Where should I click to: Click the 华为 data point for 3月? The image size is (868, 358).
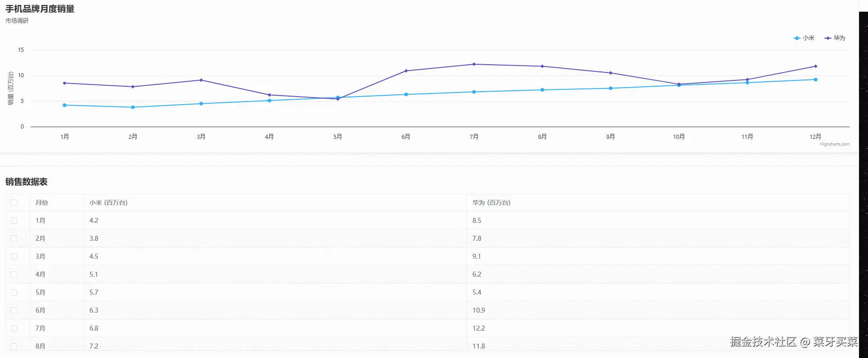pyautogui.click(x=201, y=80)
